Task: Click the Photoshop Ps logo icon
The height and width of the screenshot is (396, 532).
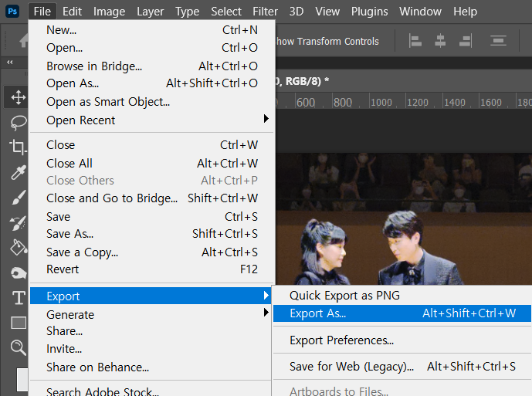Action: [12, 12]
